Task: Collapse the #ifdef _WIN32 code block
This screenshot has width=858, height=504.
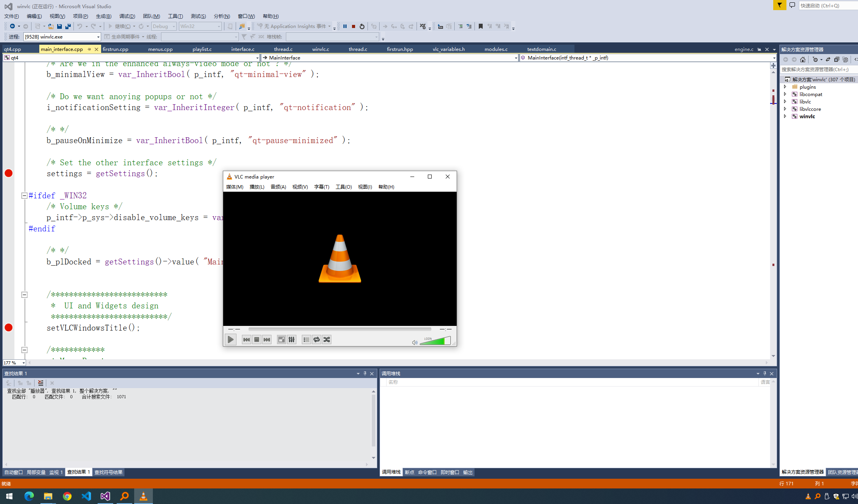Action: (x=24, y=196)
